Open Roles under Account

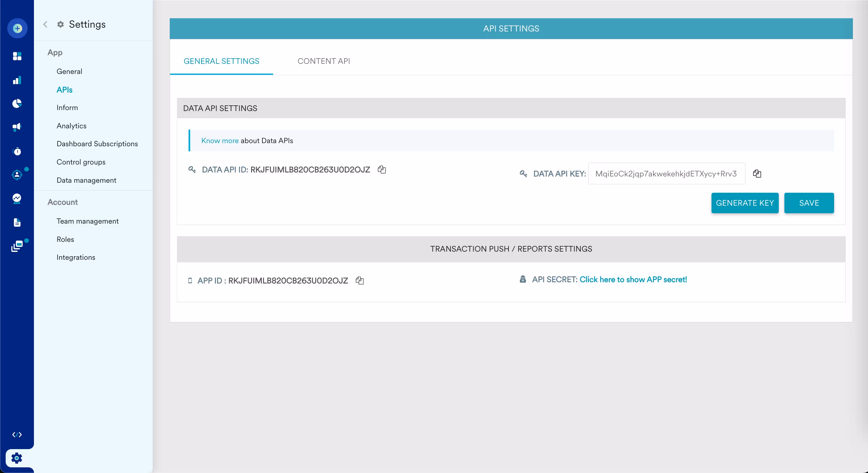click(65, 239)
